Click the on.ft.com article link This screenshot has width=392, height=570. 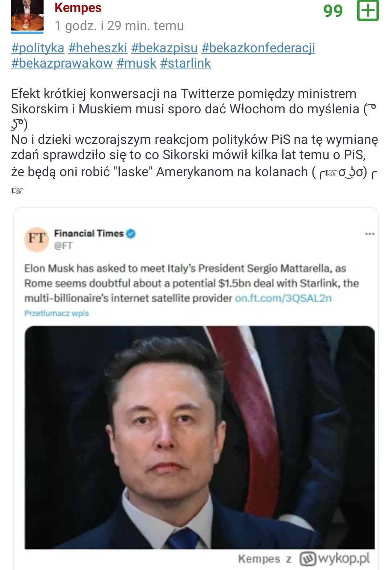(283, 298)
